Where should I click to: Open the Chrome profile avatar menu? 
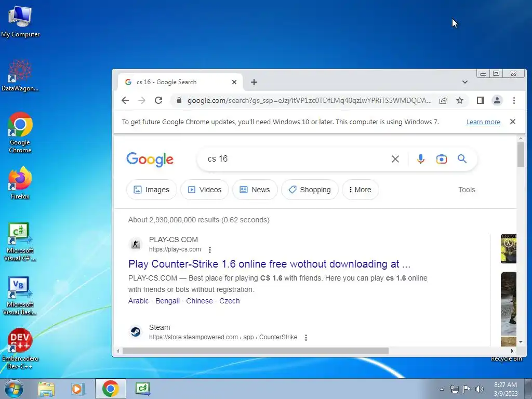click(x=497, y=100)
